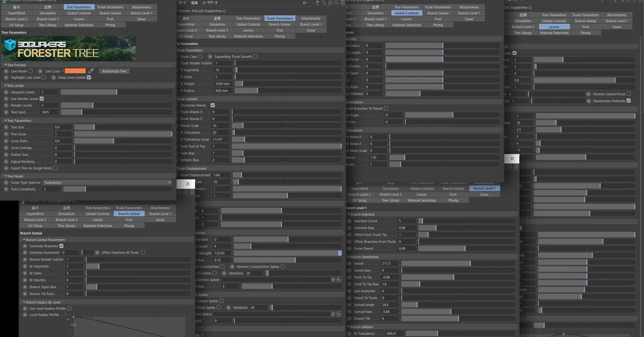Click animation dot beside Swivel in Branch Level 1
The height and width of the screenshot is (337, 644).
tap(349, 263)
